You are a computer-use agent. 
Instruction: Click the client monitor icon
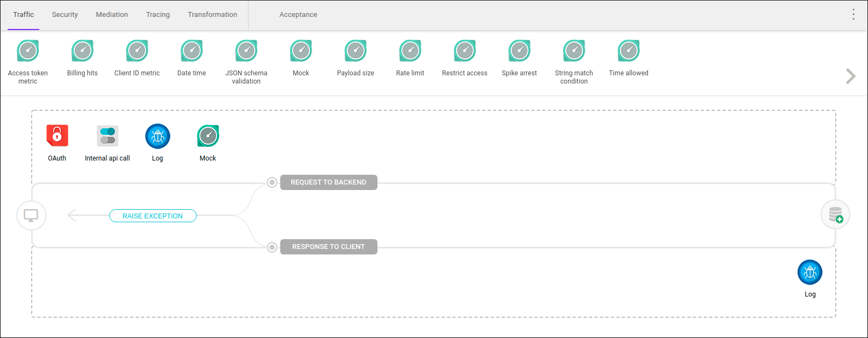[x=31, y=215]
